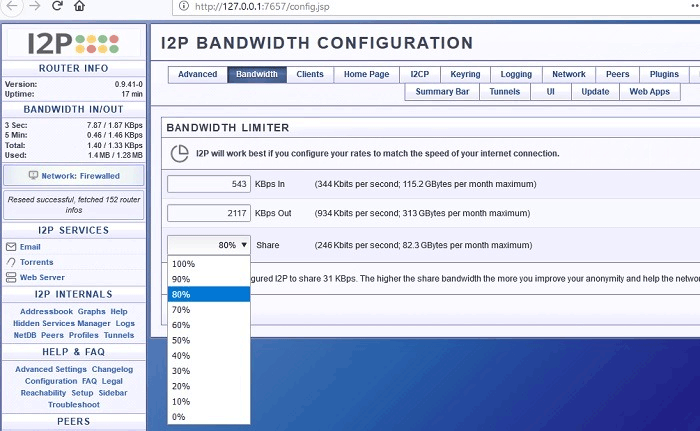Open the Update tab

point(595,92)
